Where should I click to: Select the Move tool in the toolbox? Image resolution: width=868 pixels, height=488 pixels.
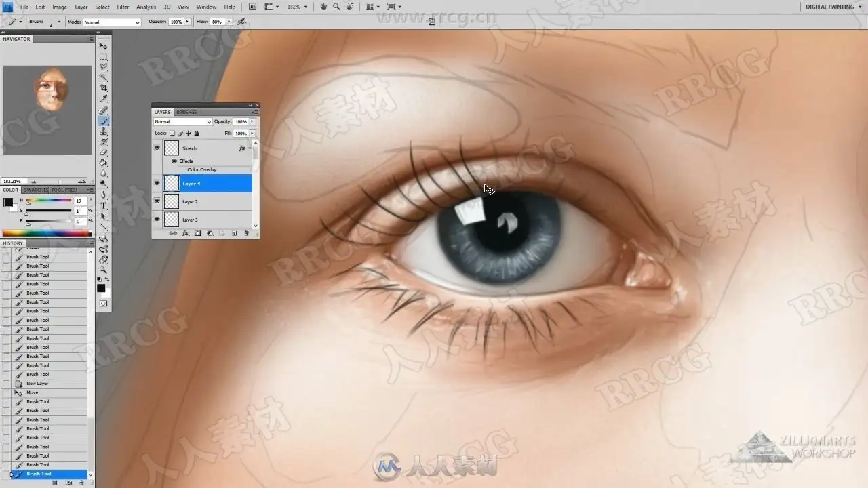104,46
